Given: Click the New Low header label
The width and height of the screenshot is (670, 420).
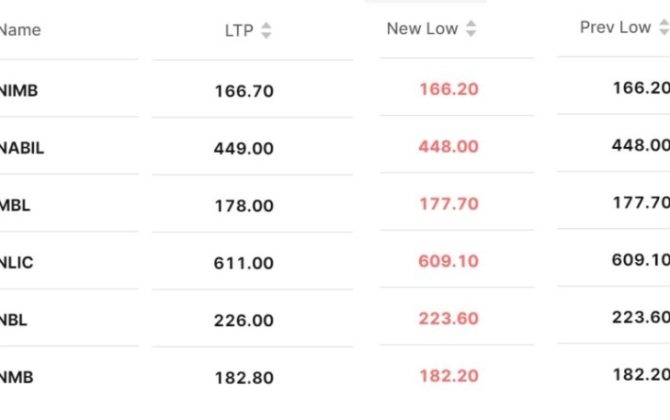Looking at the screenshot, I should tap(421, 29).
